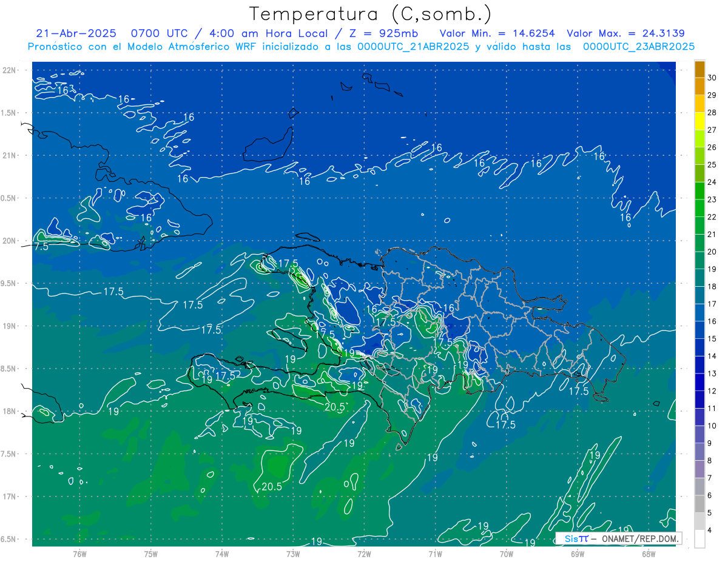Click the legend scale value 14
Viewport: 728px width, 562px height.
[712, 356]
